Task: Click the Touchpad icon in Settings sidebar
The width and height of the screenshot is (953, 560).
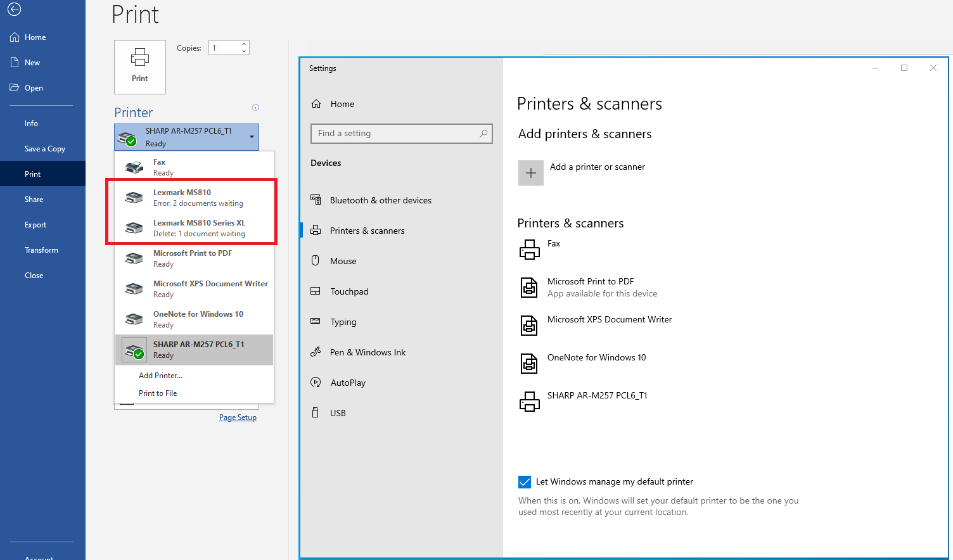Action: point(316,291)
